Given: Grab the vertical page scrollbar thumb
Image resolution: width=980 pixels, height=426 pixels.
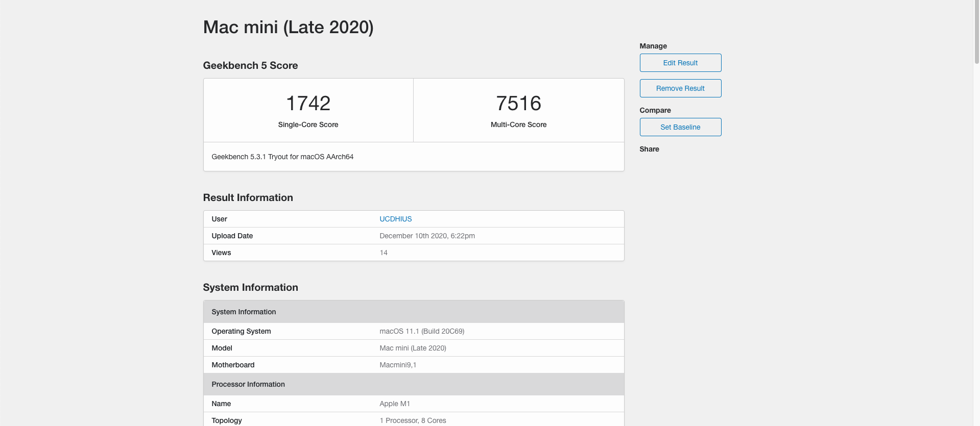Looking at the screenshot, I should [976, 32].
